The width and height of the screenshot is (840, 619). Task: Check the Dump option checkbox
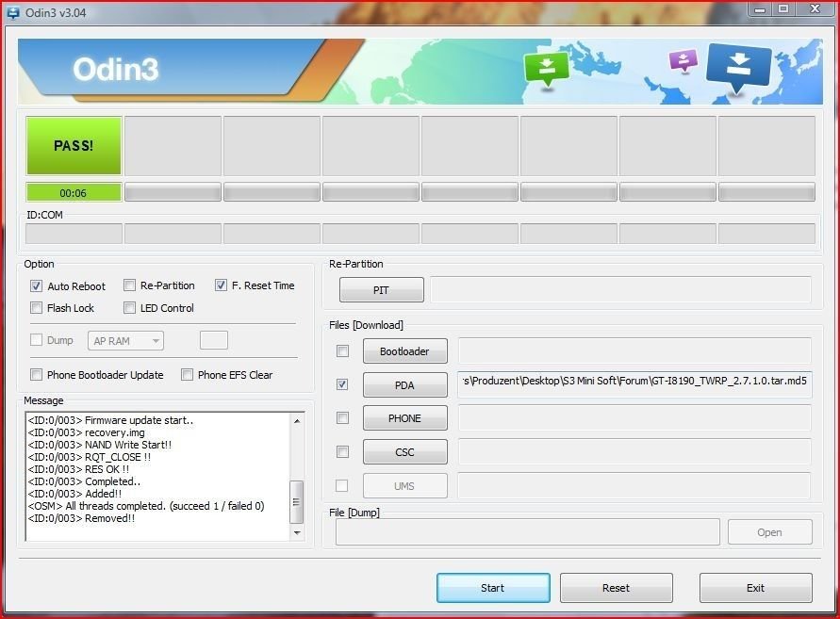(37, 339)
